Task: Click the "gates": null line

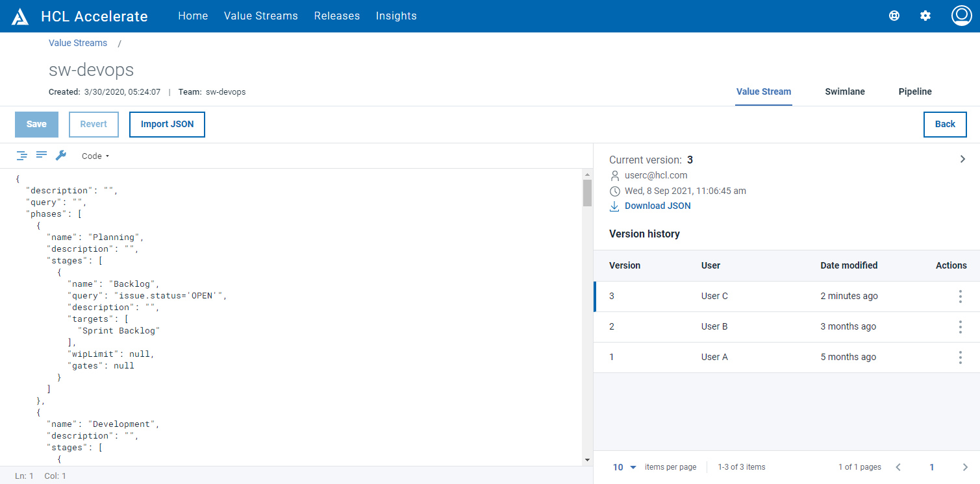Action: click(101, 366)
